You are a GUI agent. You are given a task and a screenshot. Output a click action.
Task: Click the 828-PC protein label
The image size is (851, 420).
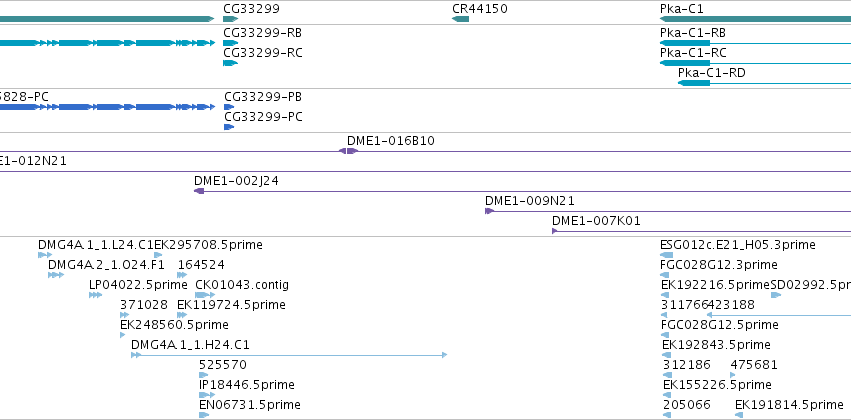point(24,97)
